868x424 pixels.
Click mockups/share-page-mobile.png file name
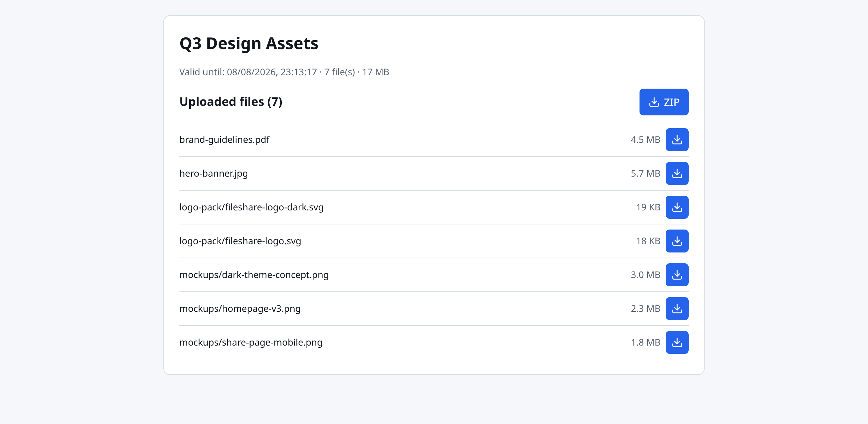[x=251, y=343]
